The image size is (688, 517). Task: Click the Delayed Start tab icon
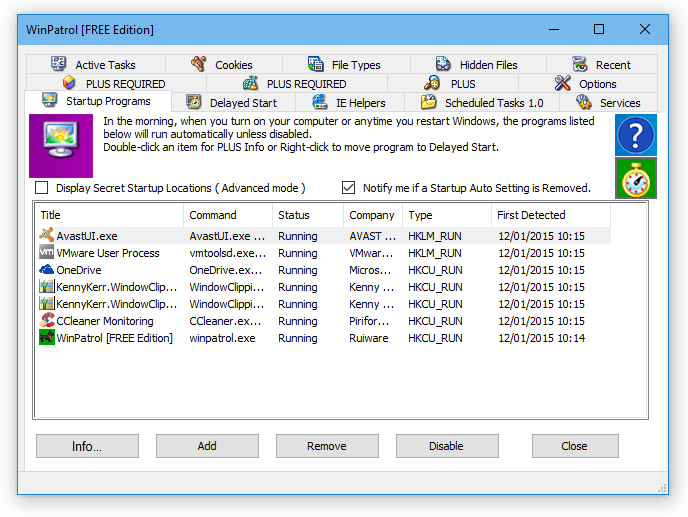(x=194, y=102)
